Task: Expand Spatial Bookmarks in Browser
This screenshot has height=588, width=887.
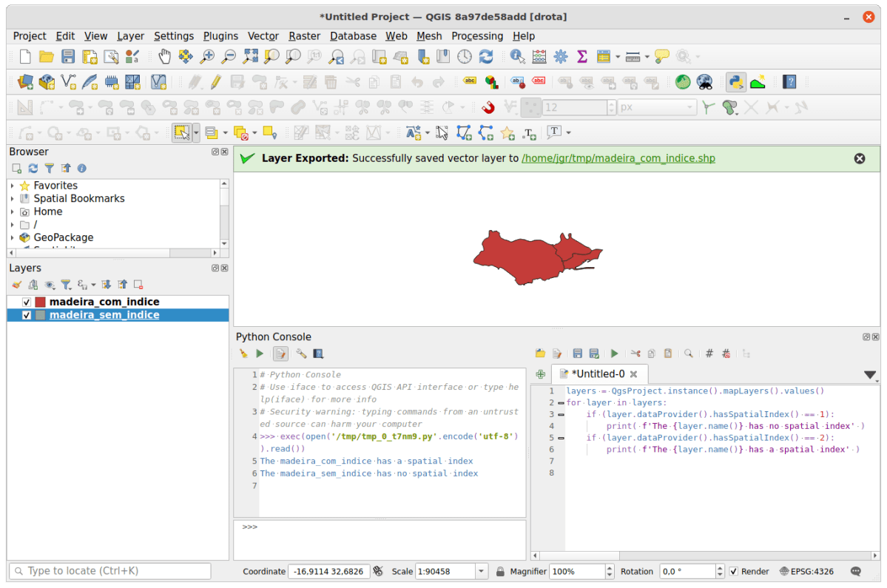Action: pos(13,198)
